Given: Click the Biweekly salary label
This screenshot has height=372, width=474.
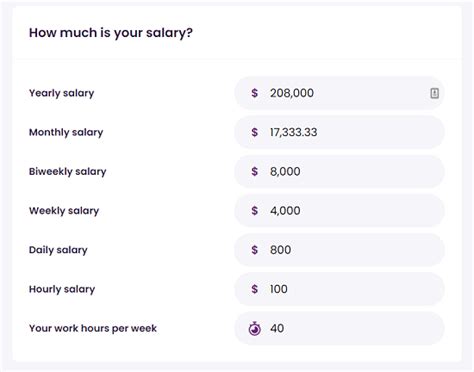Looking at the screenshot, I should pyautogui.click(x=68, y=172).
